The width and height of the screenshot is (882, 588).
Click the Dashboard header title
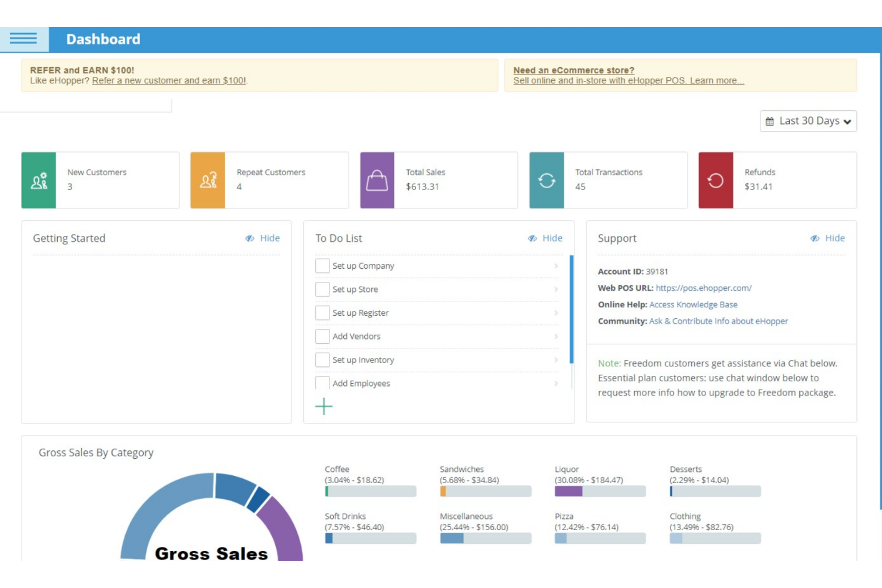[x=103, y=39]
